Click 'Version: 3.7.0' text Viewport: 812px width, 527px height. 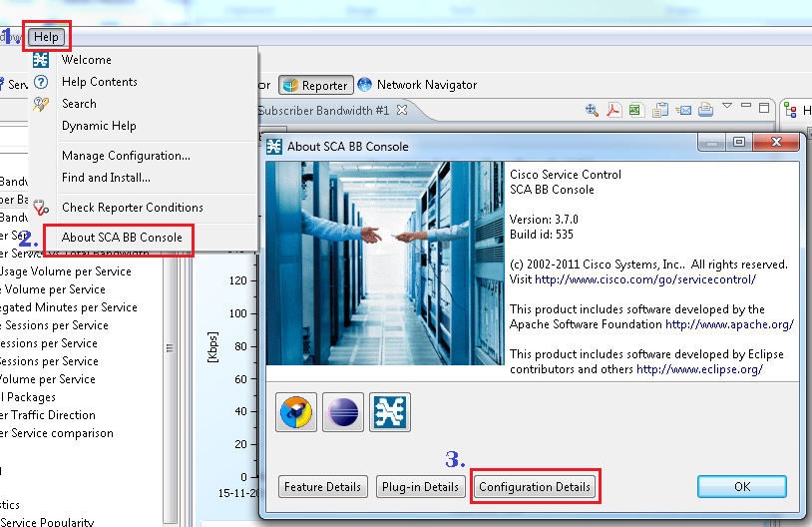pos(544,220)
